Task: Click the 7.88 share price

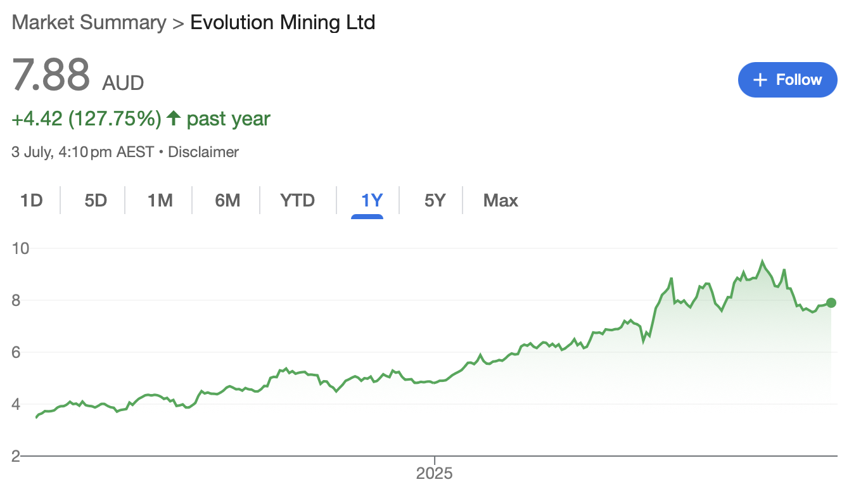Action: (x=51, y=75)
